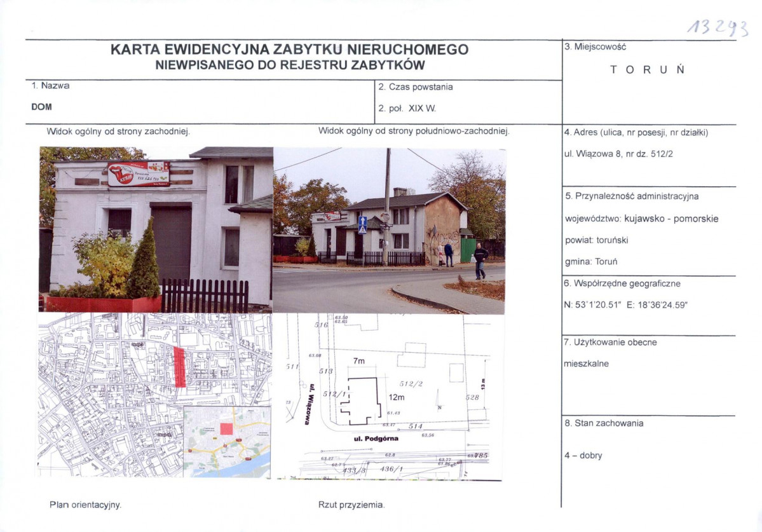Click the title 'KARTA EWIDENCYJNA ZABYTKU NIERUCHOMEGO'

(x=289, y=50)
